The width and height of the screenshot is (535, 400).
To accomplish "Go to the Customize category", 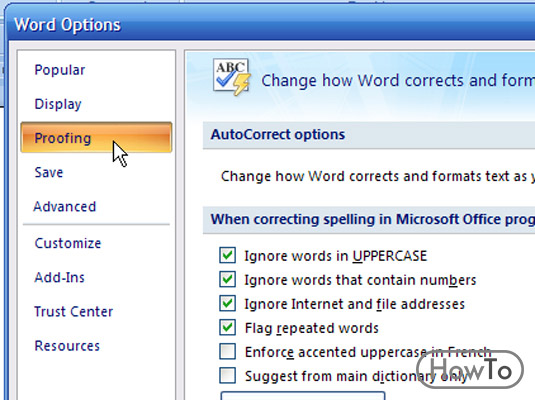I will point(68,243).
